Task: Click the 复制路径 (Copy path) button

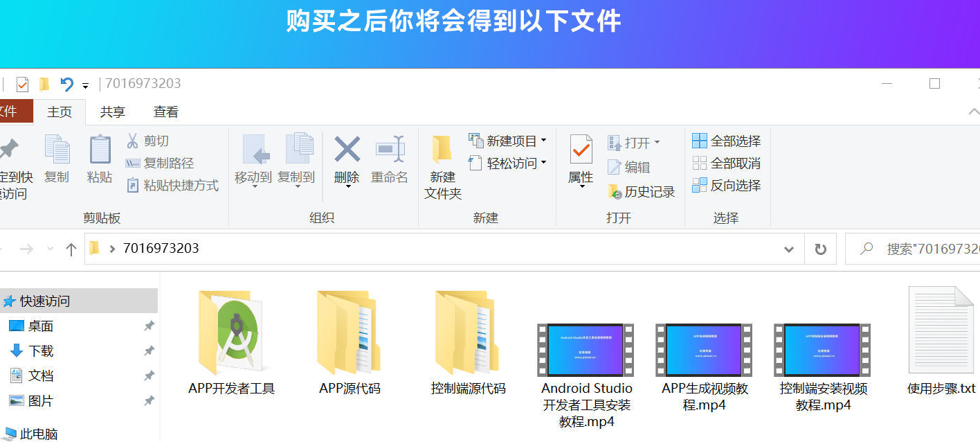Action: [161, 163]
